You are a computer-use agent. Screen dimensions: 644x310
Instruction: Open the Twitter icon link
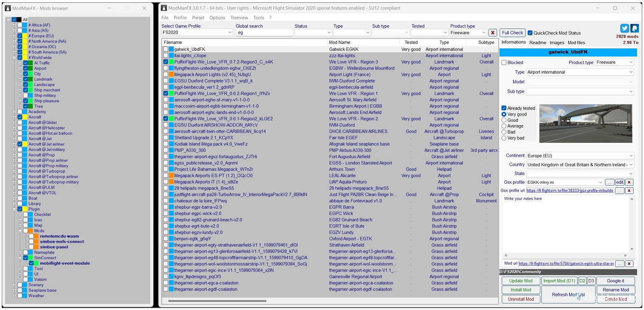coord(624,29)
